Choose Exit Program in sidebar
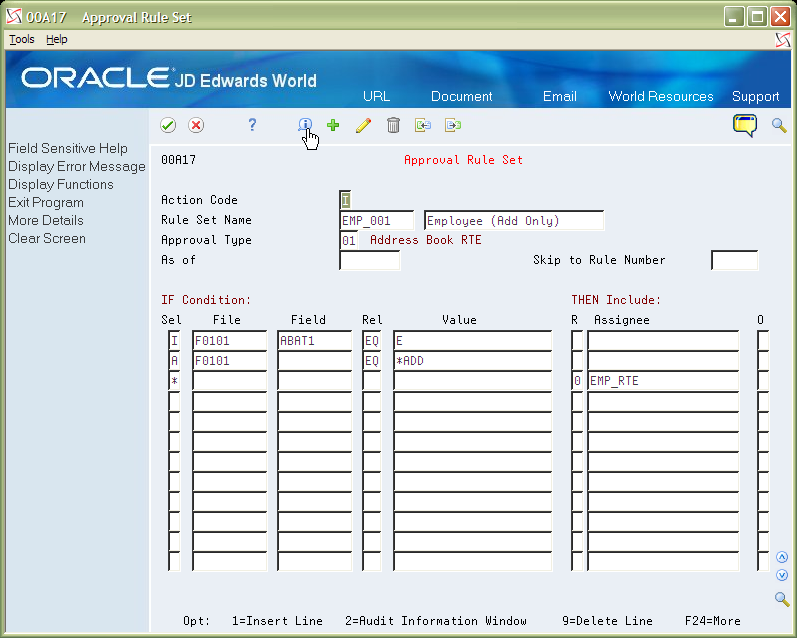 tap(46, 202)
